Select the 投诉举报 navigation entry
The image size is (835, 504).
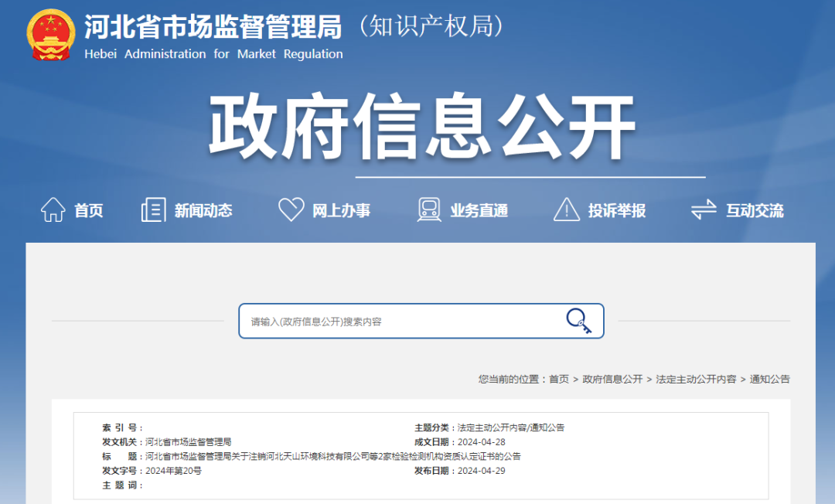(x=619, y=209)
